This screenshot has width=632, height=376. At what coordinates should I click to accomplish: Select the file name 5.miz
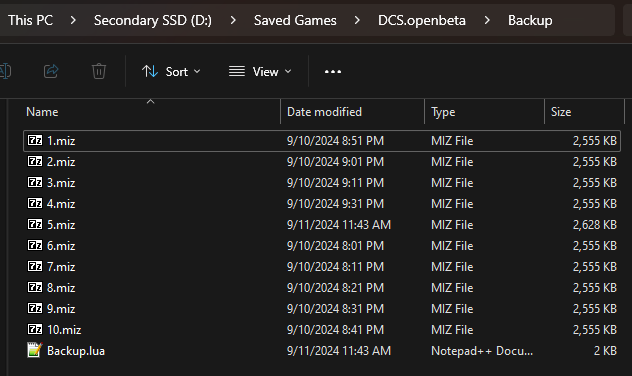[61, 224]
